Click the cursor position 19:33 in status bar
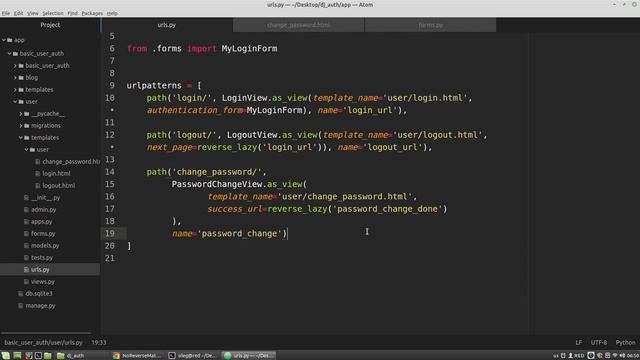This screenshot has height=360, width=640. tap(99, 342)
